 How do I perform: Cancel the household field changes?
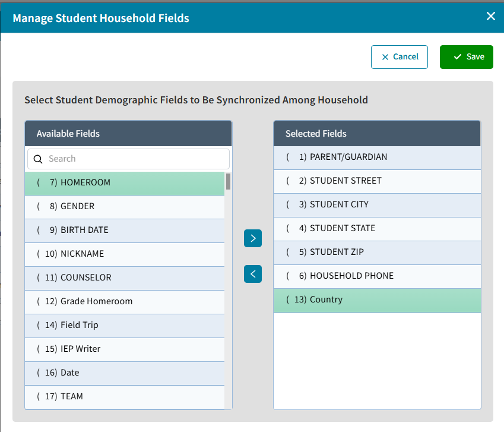pos(399,57)
